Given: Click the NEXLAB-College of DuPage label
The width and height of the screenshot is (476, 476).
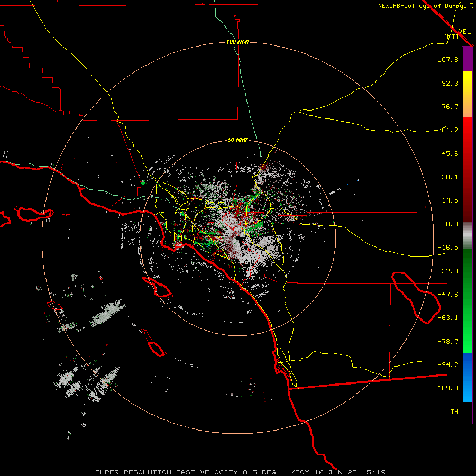Looking at the screenshot, I should coord(425,6).
